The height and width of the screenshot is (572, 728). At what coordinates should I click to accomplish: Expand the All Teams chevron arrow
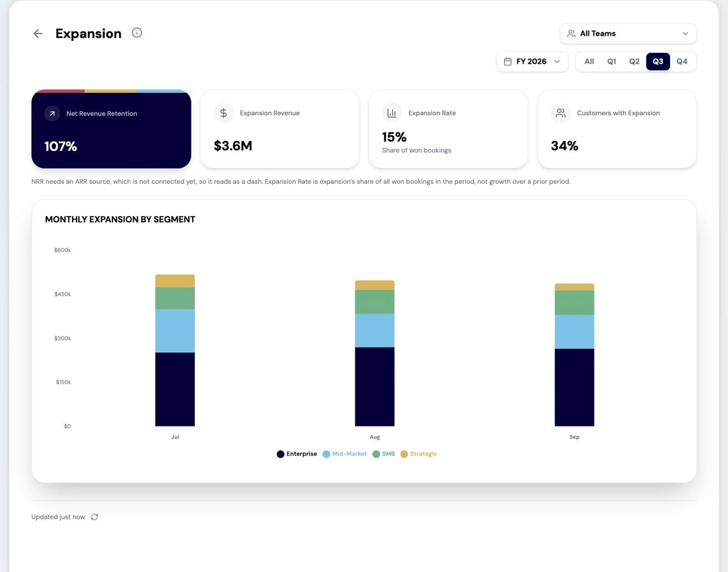(x=685, y=33)
